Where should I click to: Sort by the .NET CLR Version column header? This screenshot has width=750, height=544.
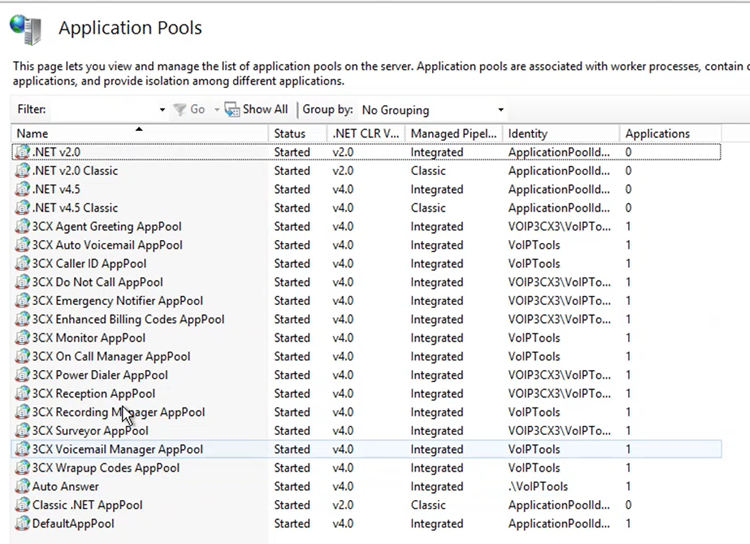[x=366, y=133]
